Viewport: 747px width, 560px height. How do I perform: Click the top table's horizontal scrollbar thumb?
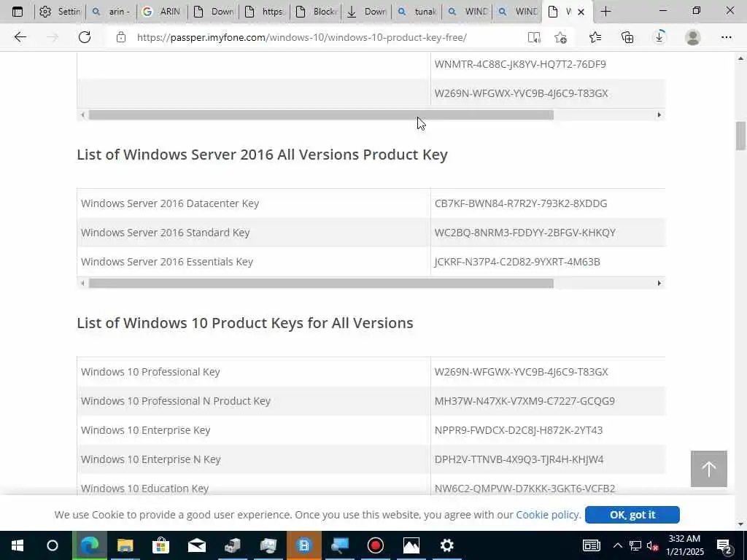[321, 114]
